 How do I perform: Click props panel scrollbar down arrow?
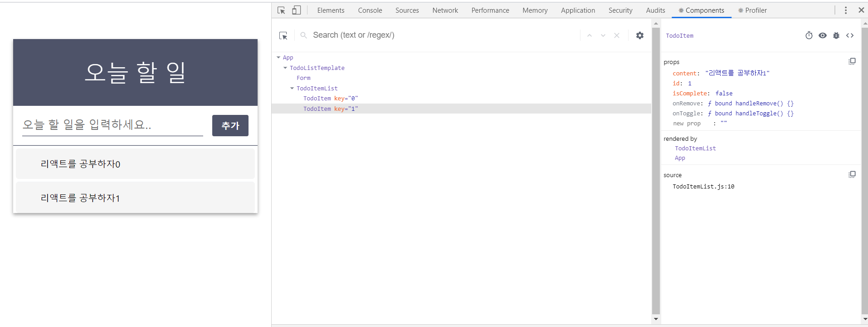tap(865, 319)
